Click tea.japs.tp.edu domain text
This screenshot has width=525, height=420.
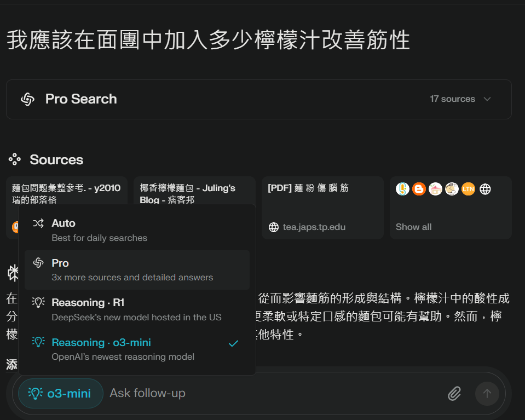pyautogui.click(x=314, y=227)
